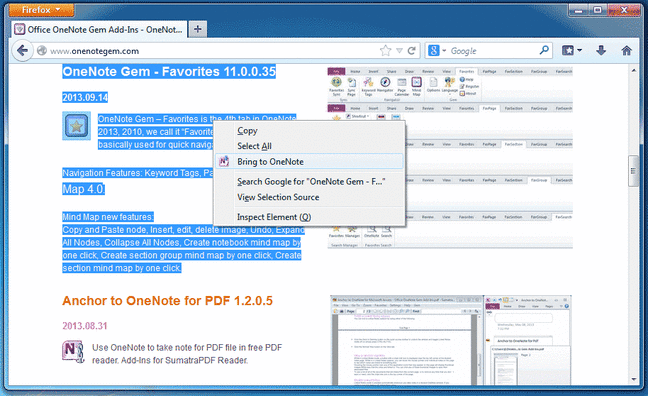The image size is (648, 396).
Task: Open the downloads arrow icon
Action: click(x=601, y=50)
